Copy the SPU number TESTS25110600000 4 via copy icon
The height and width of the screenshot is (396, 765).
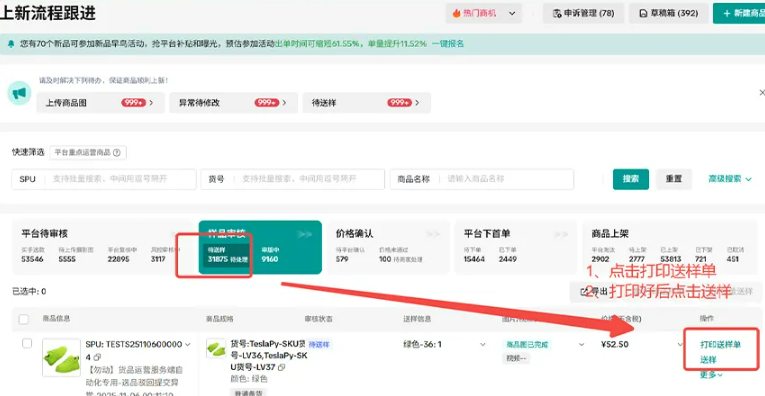point(97,357)
